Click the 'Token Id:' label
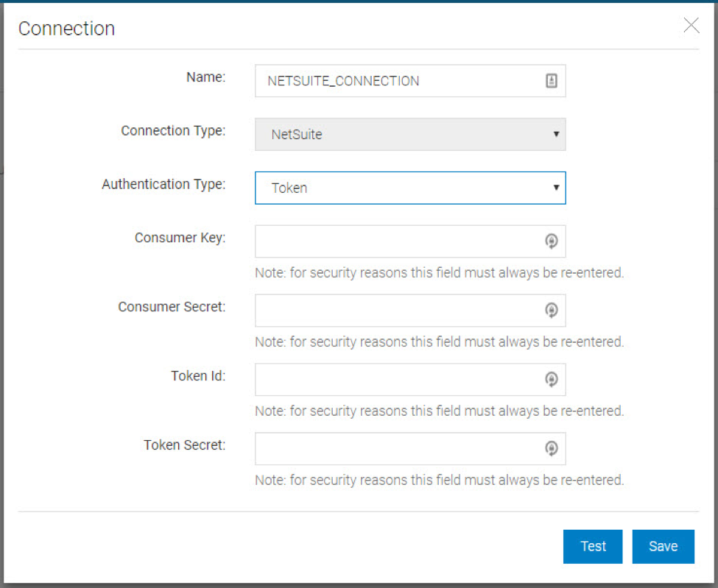 click(x=198, y=375)
